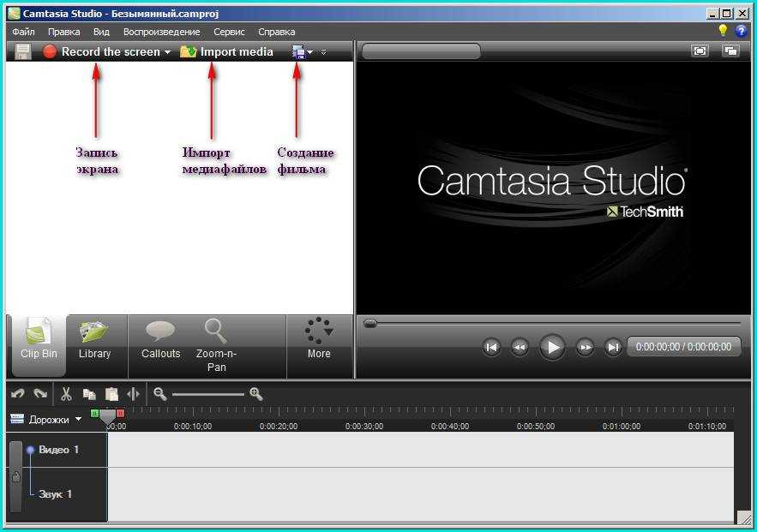Click the Redo arrow icon
Viewport: 757px width, 532px height.
tap(40, 393)
